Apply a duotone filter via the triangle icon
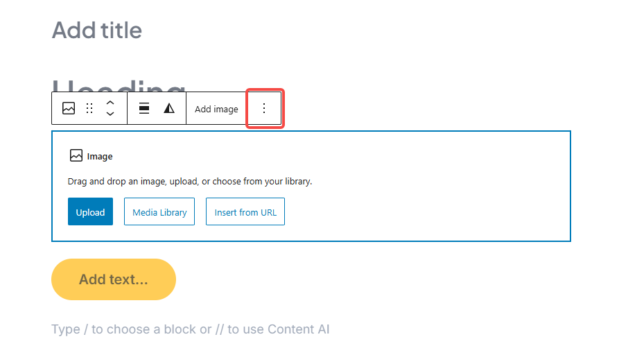 [x=169, y=108]
